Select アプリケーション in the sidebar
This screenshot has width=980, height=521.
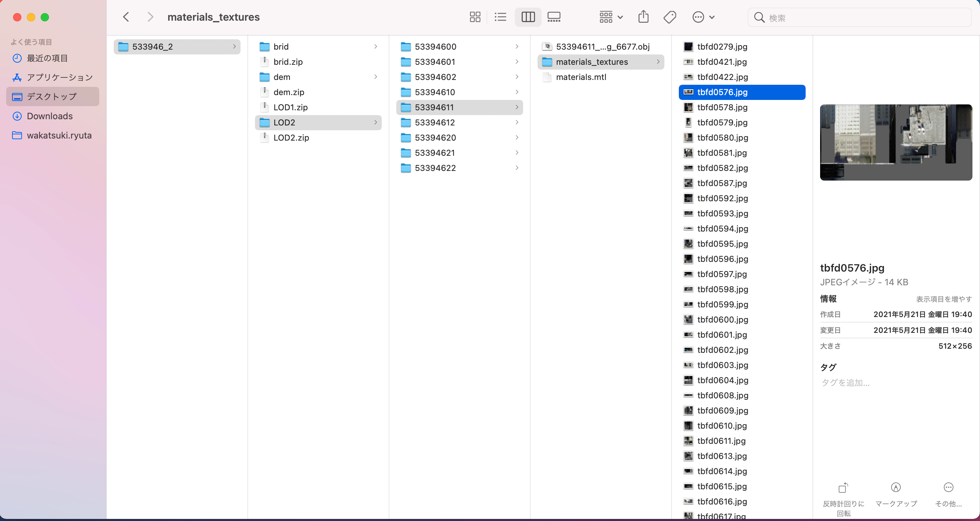[52, 77]
